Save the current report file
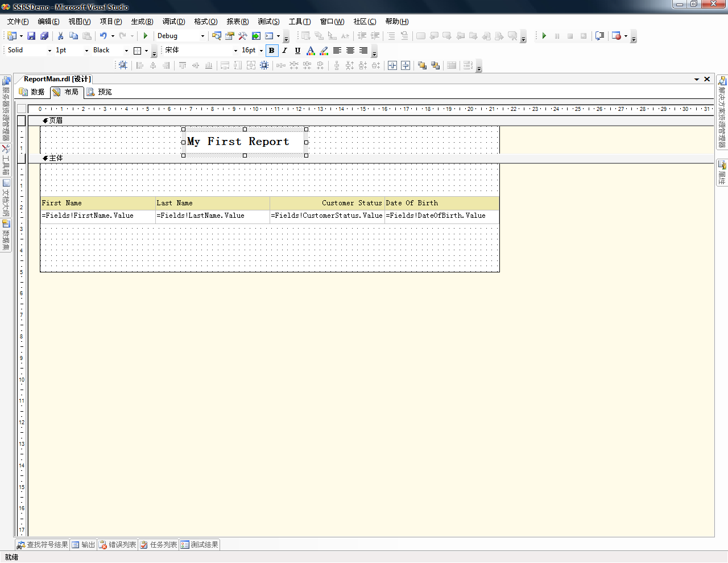Image resolution: width=728 pixels, height=563 pixels. click(x=31, y=36)
